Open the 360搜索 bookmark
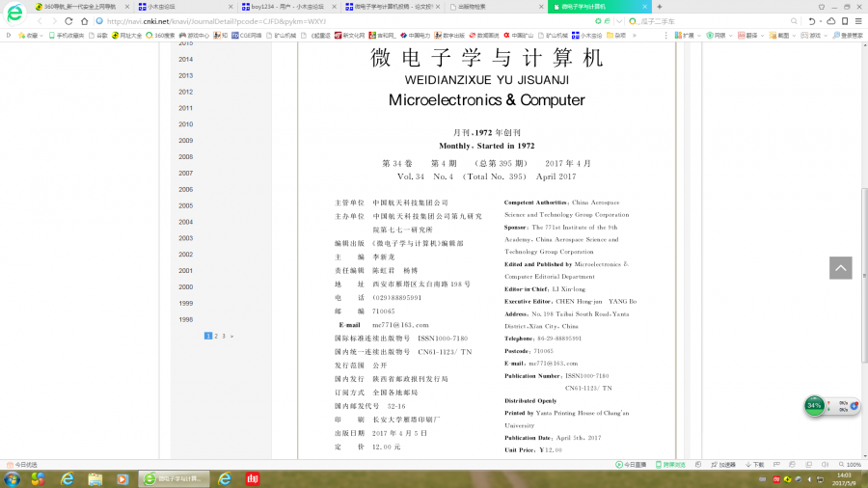The height and width of the screenshot is (488, 868). pyautogui.click(x=160, y=35)
